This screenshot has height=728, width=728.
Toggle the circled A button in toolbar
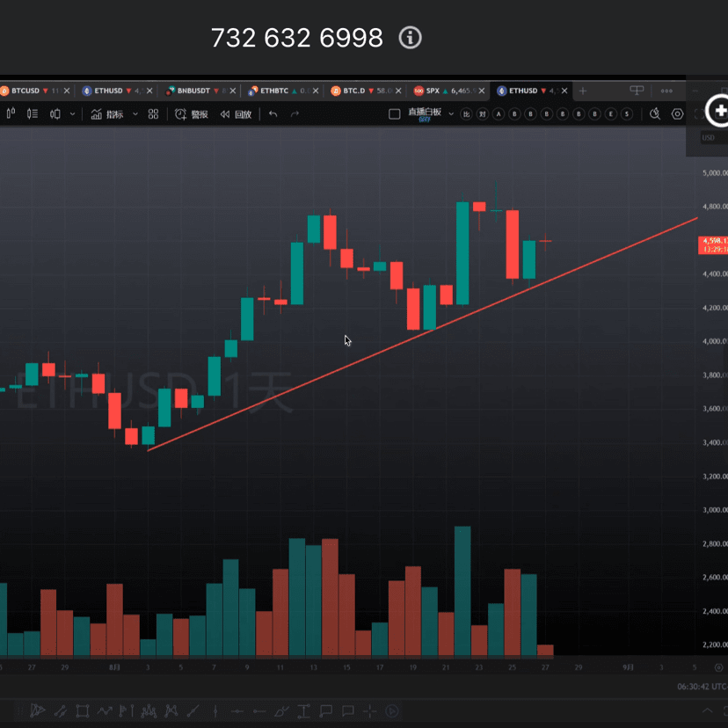pyautogui.click(x=498, y=114)
